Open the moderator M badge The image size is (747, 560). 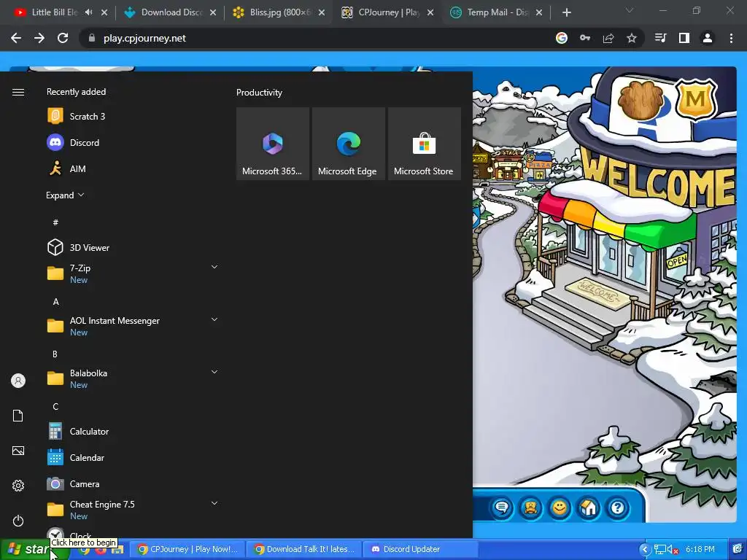pos(696,99)
